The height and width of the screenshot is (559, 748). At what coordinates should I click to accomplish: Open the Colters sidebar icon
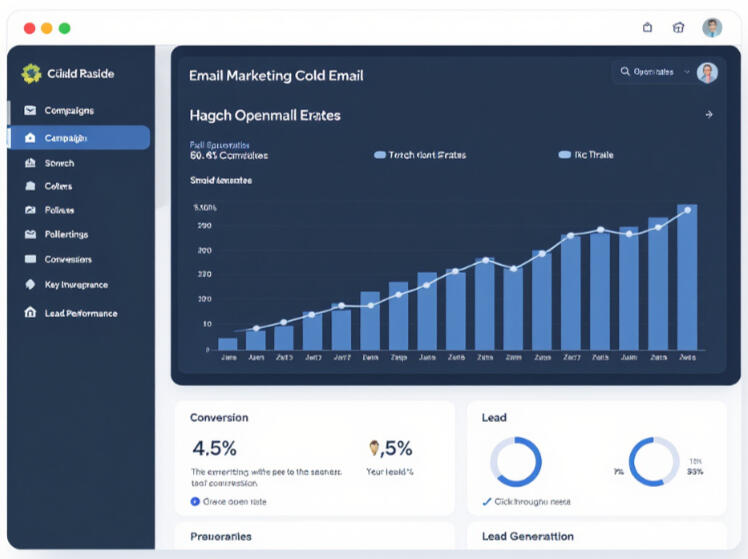tap(30, 187)
